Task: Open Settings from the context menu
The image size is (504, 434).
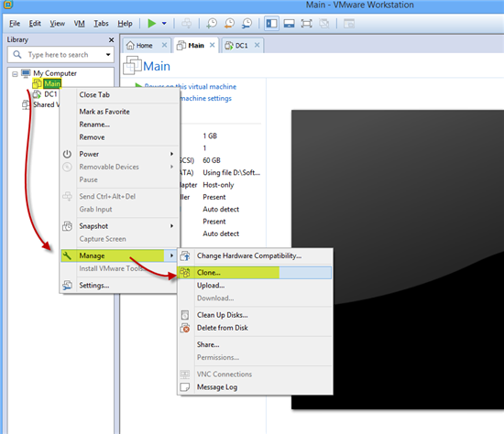Action: tap(119, 286)
